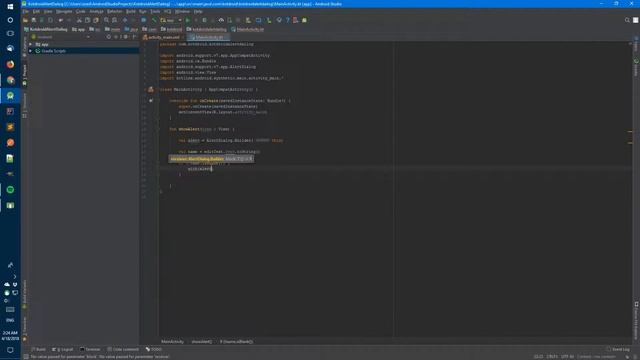The image size is (640, 360).
Task: Toggle the Build Variants side tab
Action: pos(24,294)
